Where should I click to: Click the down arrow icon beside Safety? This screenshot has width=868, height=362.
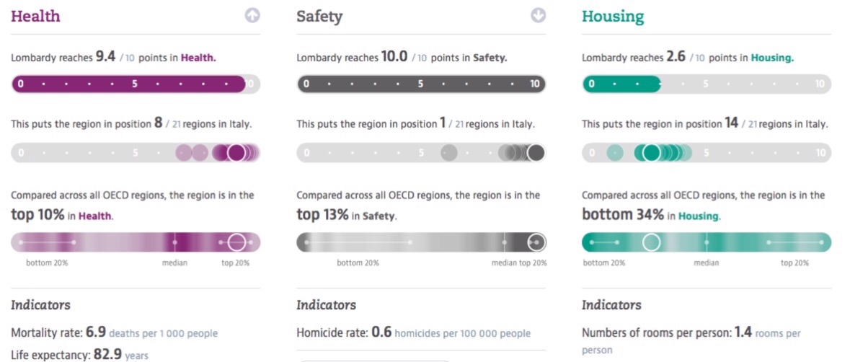click(x=538, y=15)
